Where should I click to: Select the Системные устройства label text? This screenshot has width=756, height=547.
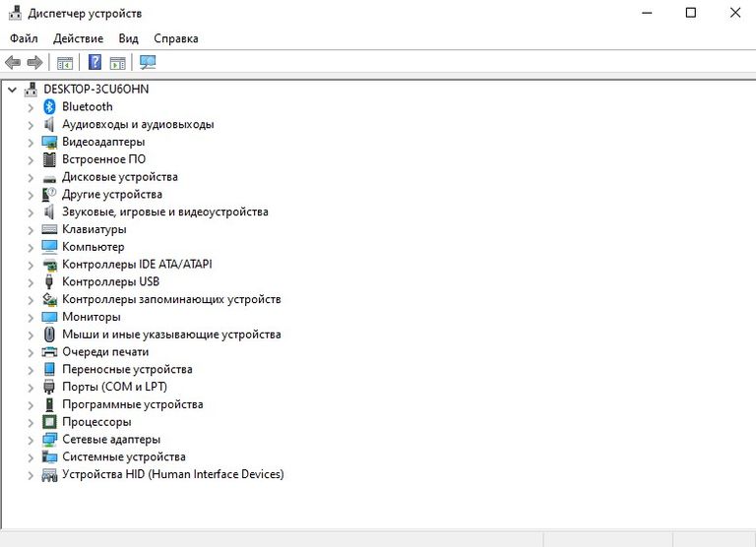coord(124,456)
